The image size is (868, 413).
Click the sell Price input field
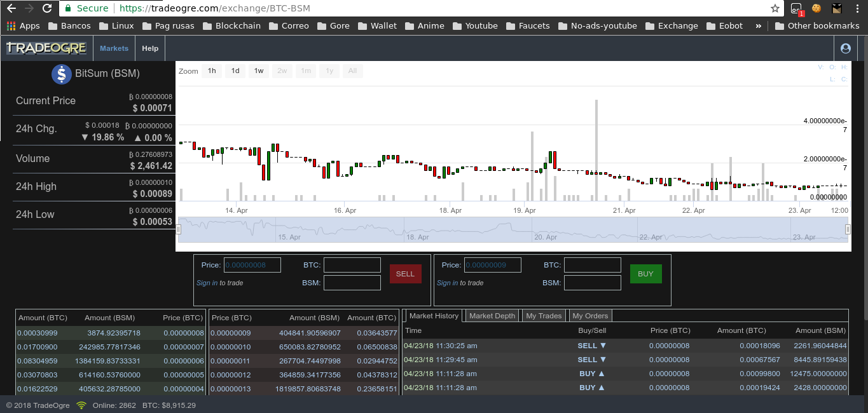click(252, 265)
